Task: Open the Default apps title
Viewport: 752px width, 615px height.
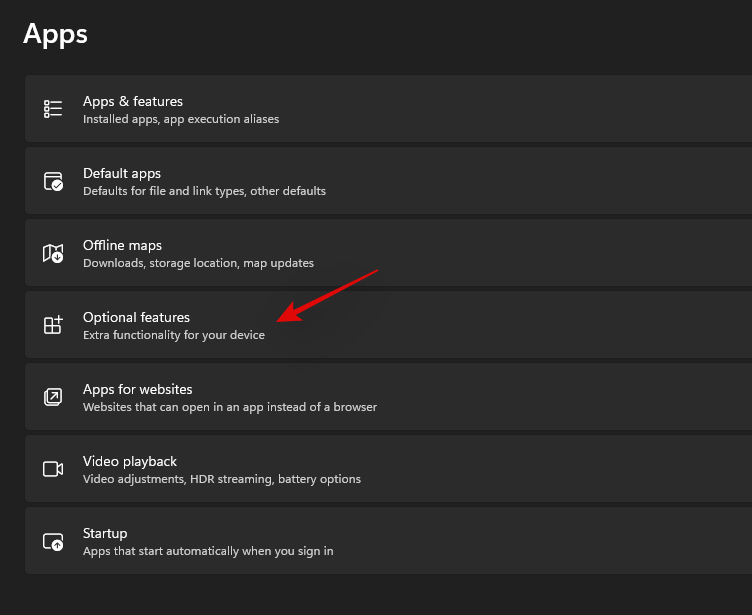Action: click(122, 173)
